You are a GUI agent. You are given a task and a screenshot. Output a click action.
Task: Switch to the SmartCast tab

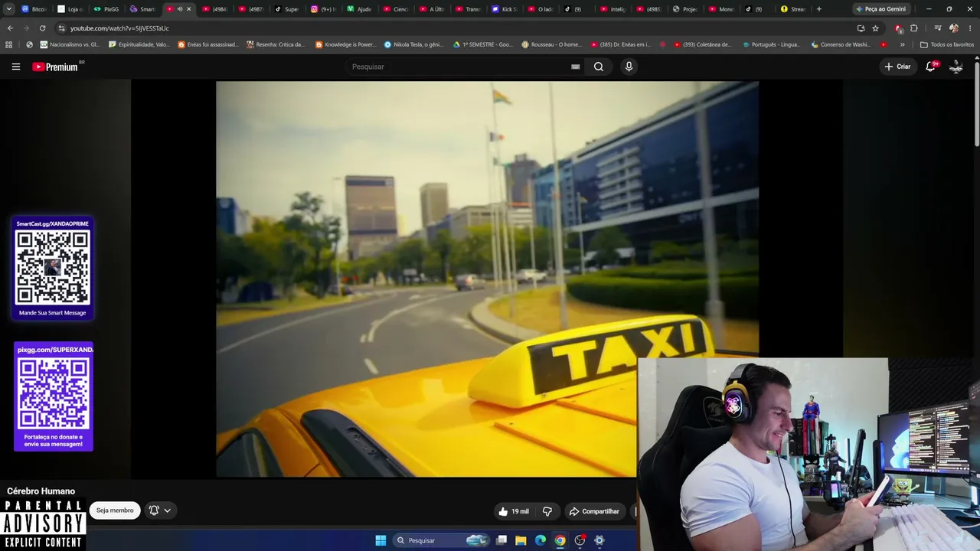click(142, 9)
